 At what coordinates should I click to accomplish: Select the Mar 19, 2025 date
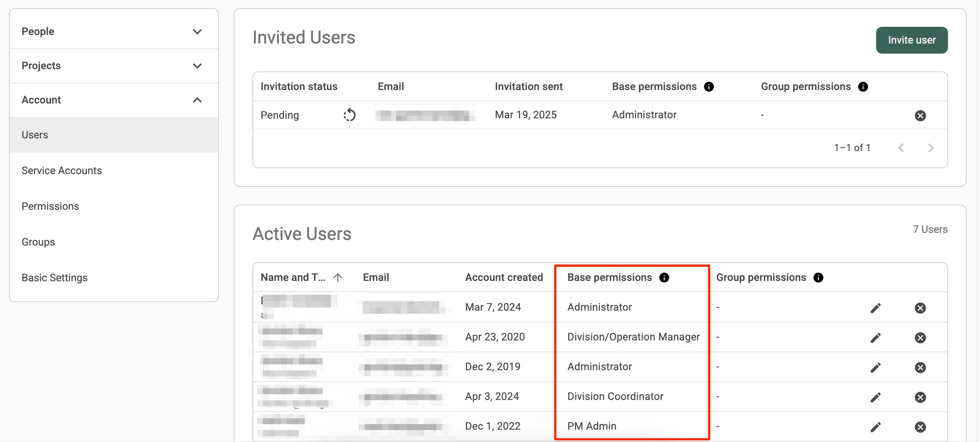tap(525, 115)
